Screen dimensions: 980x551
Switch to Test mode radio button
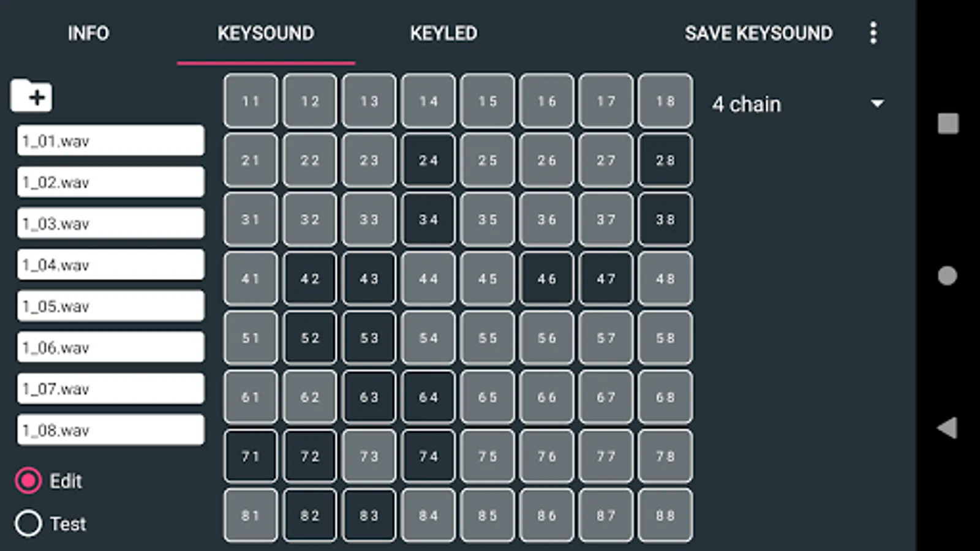point(29,523)
